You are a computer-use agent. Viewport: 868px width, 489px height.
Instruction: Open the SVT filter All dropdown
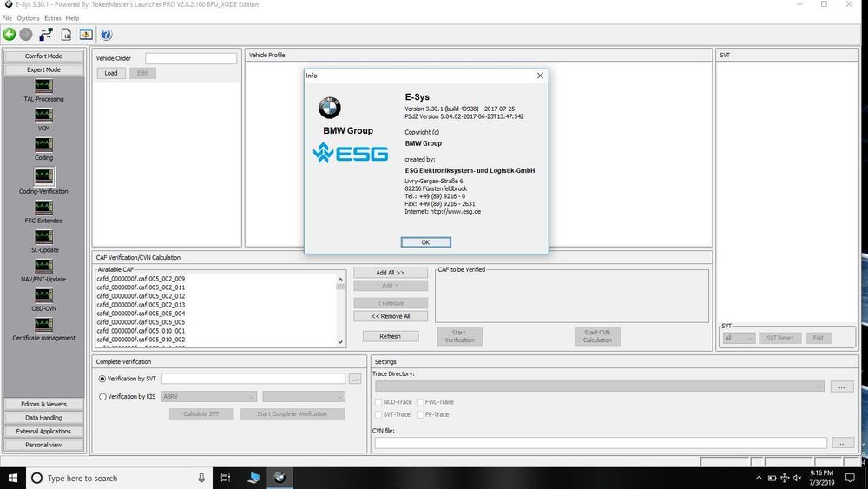(x=739, y=338)
